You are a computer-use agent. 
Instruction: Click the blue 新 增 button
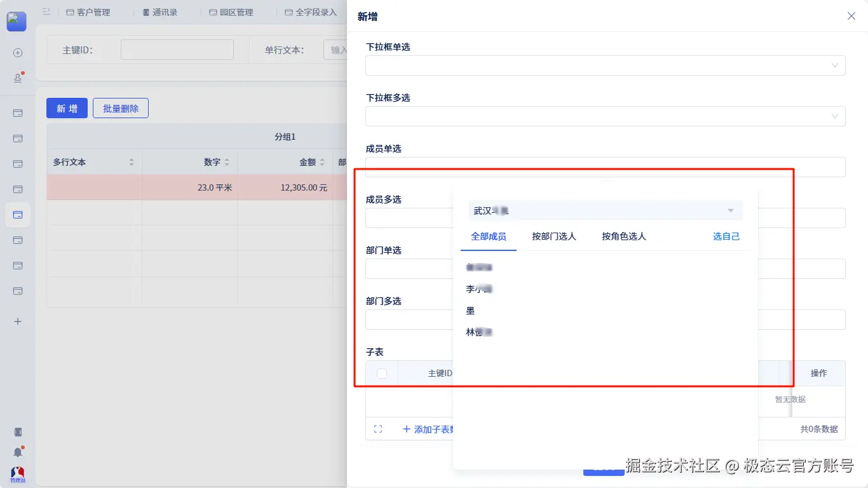point(67,108)
